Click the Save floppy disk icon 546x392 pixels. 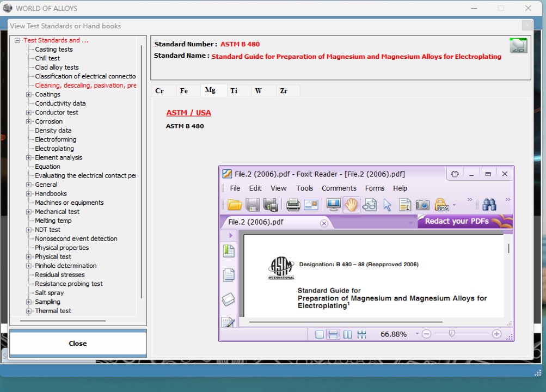tap(253, 205)
